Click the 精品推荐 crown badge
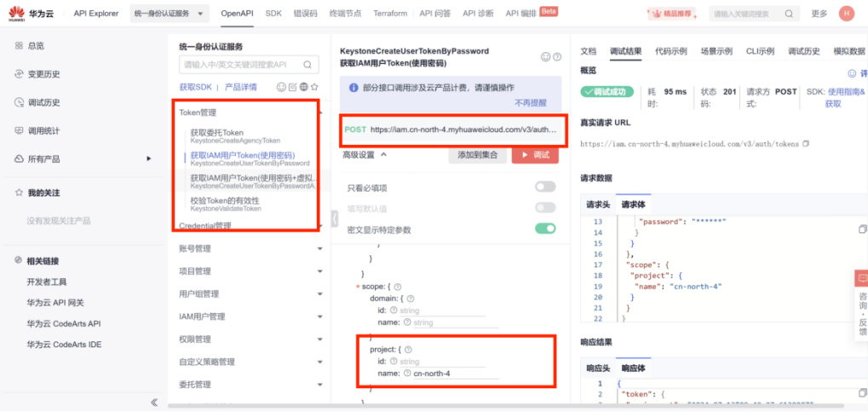Image resolution: width=868 pixels, height=412 pixels. pyautogui.click(x=672, y=14)
